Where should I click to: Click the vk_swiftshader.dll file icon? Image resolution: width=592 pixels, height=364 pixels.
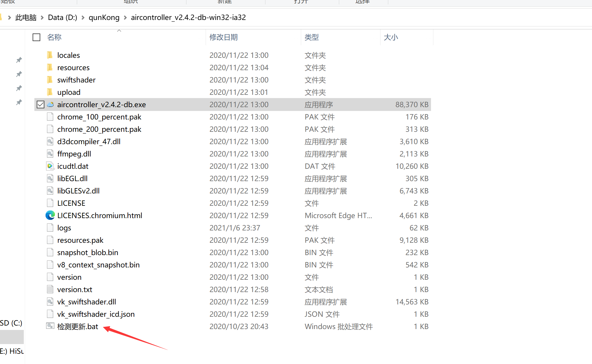click(x=50, y=302)
